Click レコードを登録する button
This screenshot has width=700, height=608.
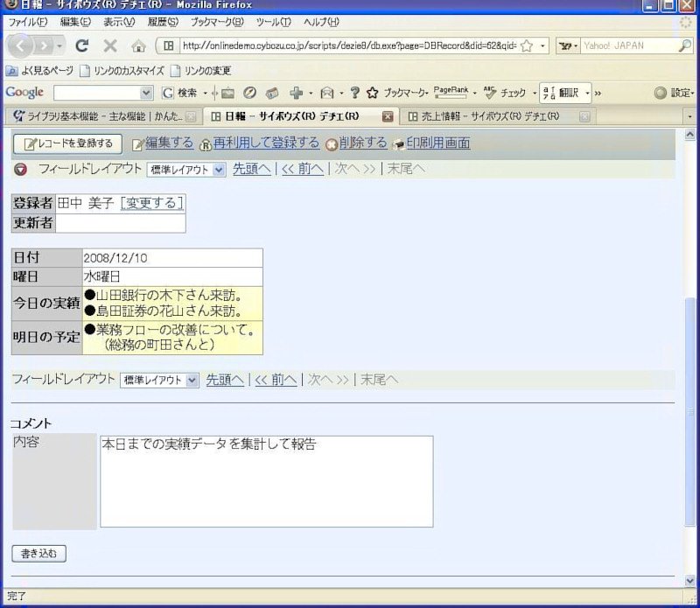[67, 143]
